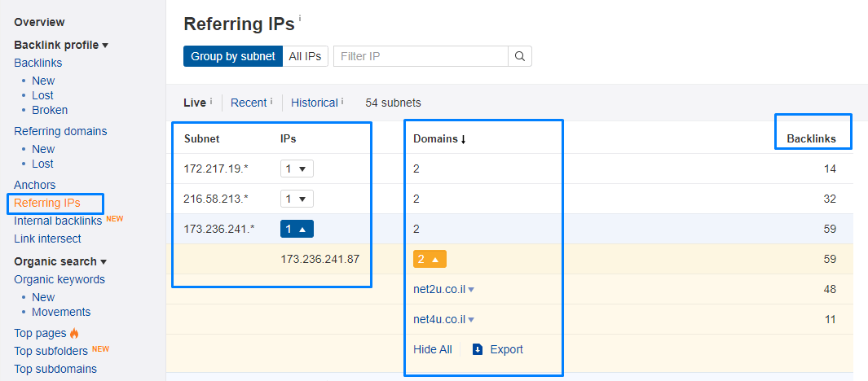Screen dimensions: 868x381
Task: Click backlinks value 48 for net2u.co.il
Action: coord(829,289)
